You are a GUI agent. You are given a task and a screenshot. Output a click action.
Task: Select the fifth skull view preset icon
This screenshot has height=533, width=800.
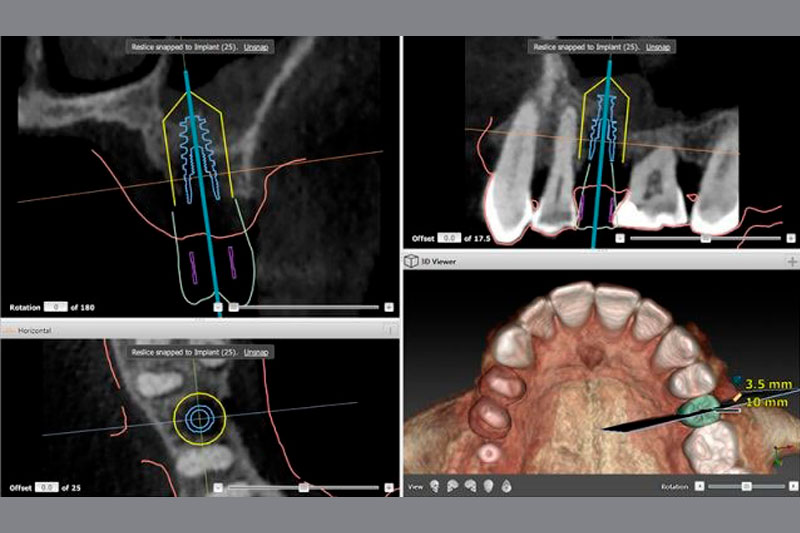tap(506, 486)
